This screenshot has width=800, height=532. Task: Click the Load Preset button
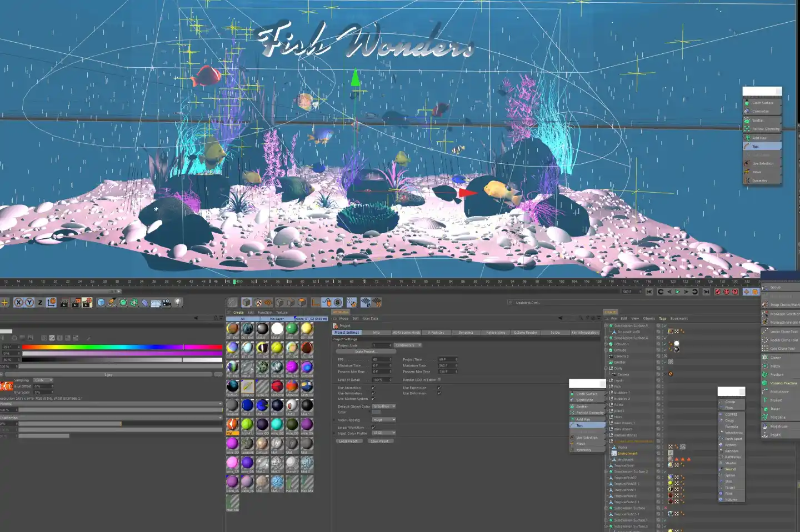(348, 440)
